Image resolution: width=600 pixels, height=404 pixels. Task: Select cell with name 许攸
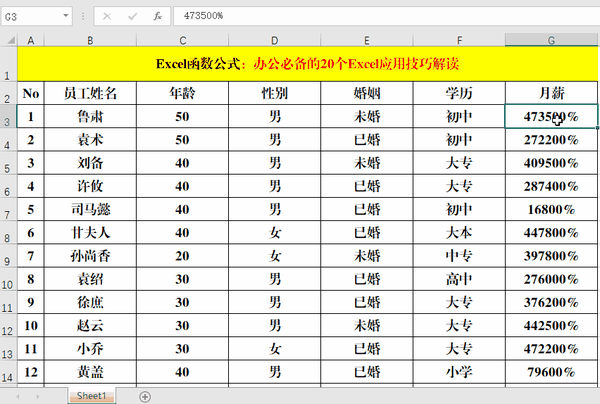click(x=90, y=186)
